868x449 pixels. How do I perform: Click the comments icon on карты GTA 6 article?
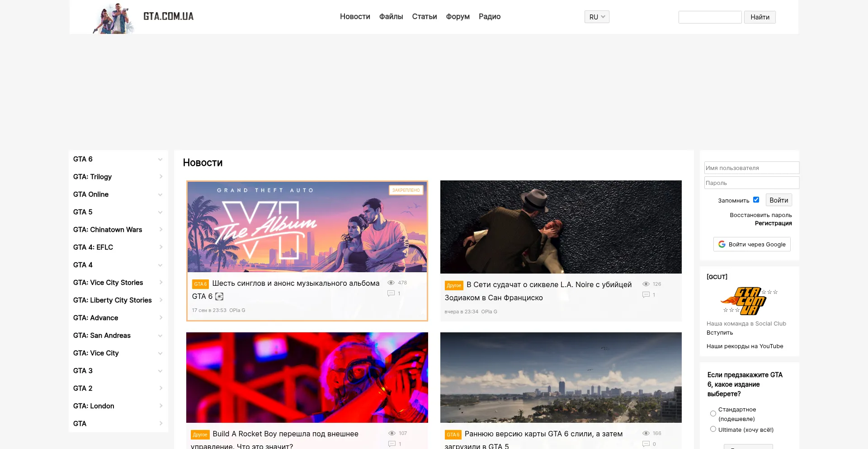(646, 444)
